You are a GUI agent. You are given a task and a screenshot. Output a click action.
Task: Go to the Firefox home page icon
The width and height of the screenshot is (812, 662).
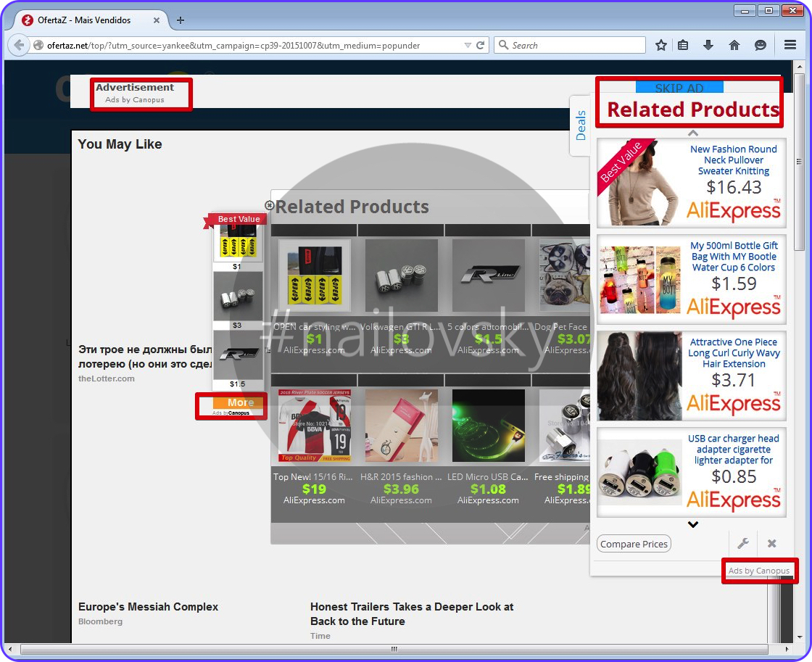point(734,45)
